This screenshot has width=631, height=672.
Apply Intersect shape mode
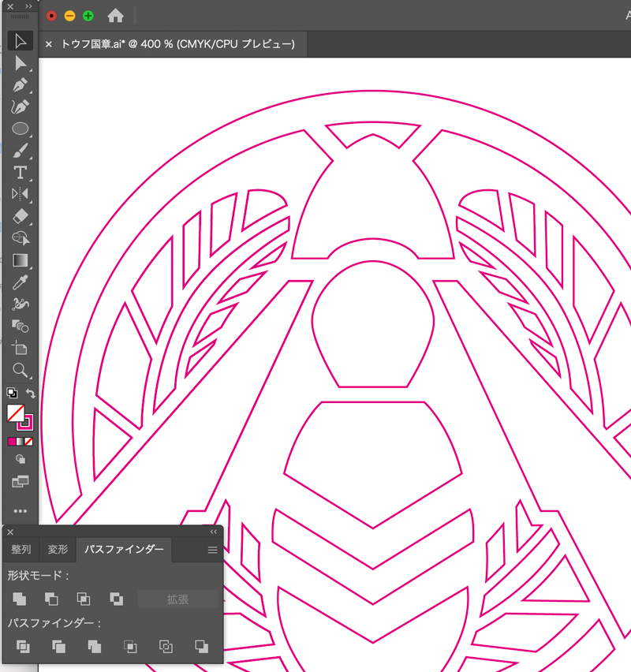84,599
